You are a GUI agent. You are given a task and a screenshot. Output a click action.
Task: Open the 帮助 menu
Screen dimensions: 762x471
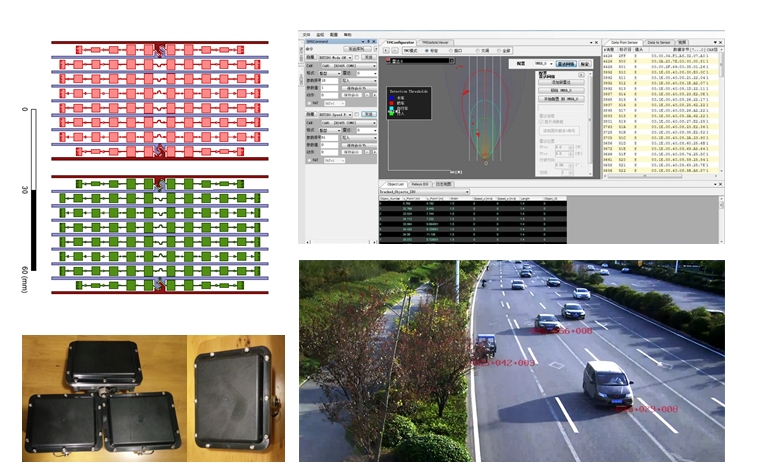tap(348, 33)
